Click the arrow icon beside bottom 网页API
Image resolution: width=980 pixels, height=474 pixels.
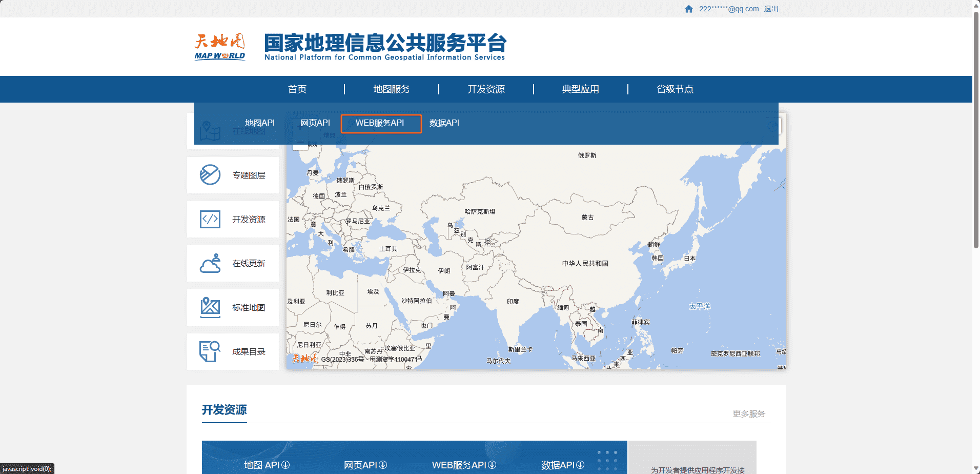point(383,465)
